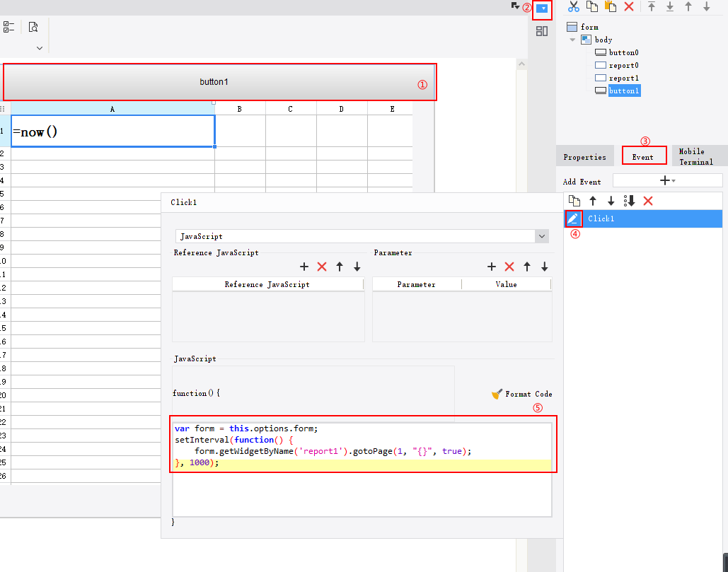
Task: Click the add Reference JavaScript plus button
Action: click(x=304, y=267)
